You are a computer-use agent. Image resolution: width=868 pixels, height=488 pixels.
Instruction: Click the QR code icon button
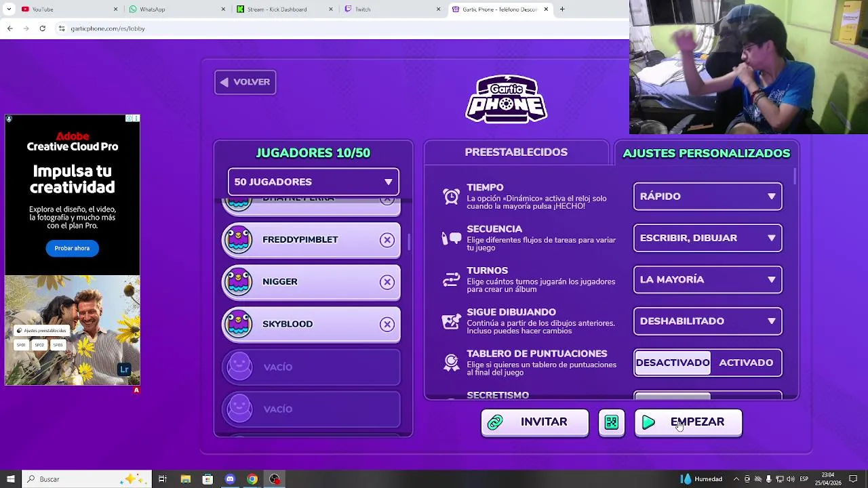click(x=612, y=422)
